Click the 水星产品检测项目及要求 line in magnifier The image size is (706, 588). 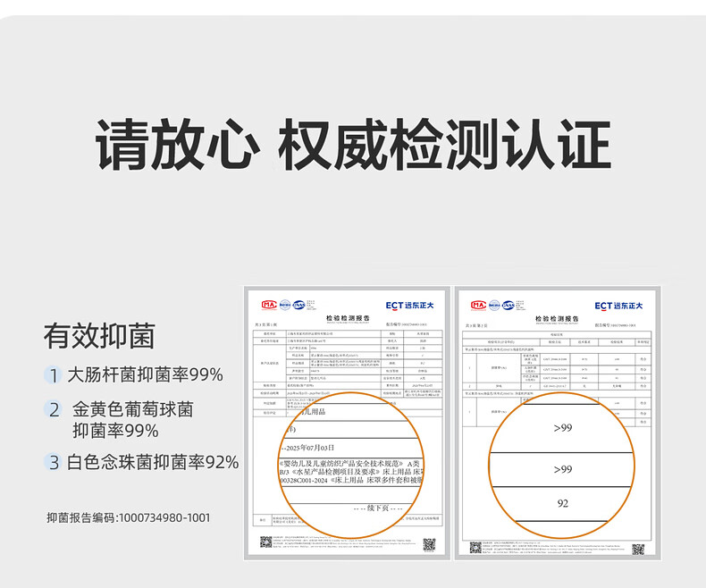click(351, 472)
